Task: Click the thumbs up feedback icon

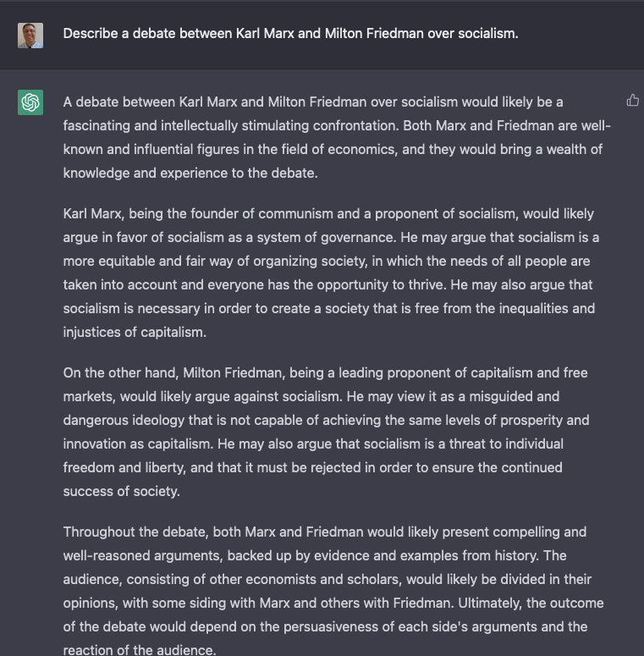Action: click(x=632, y=101)
